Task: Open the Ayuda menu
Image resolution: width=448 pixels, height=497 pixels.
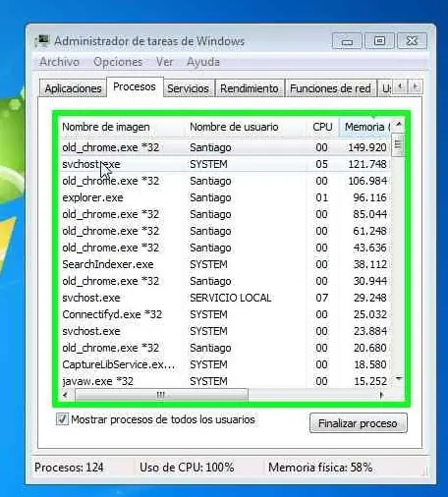Action: pyautogui.click(x=203, y=62)
